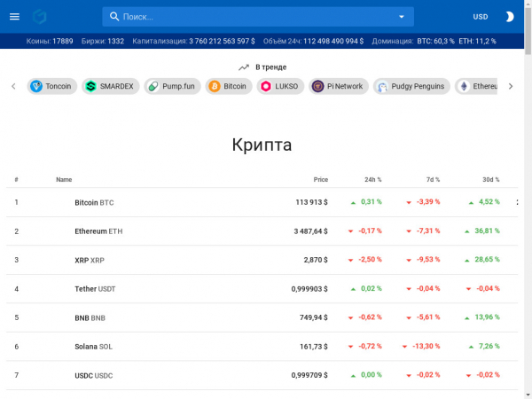This screenshot has height=399, width=532.
Task: Click the site logo icon
Action: pos(39,17)
